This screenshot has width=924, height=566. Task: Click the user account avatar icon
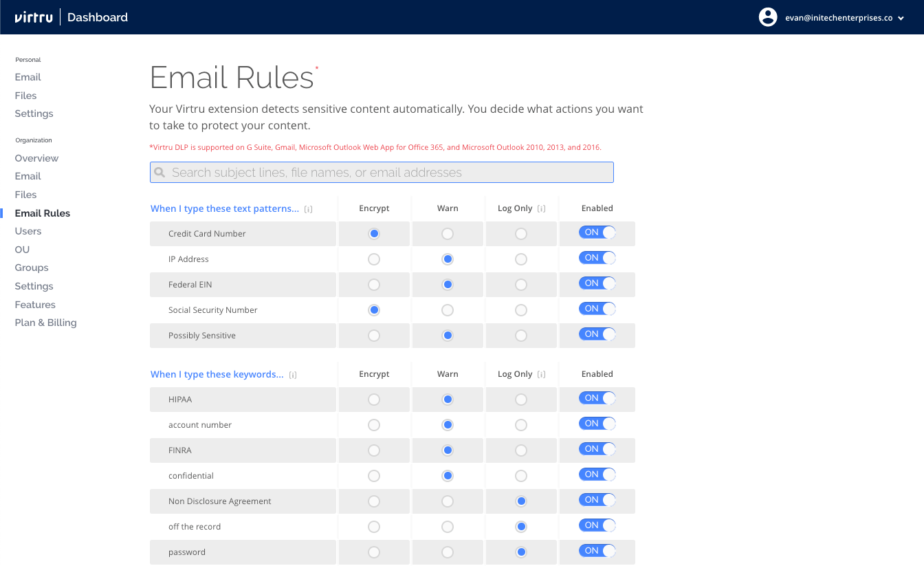768,17
